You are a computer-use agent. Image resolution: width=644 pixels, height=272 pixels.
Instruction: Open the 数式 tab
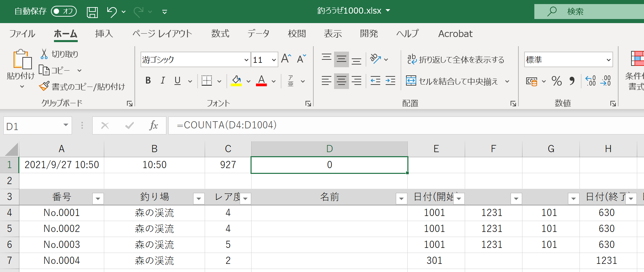point(220,34)
